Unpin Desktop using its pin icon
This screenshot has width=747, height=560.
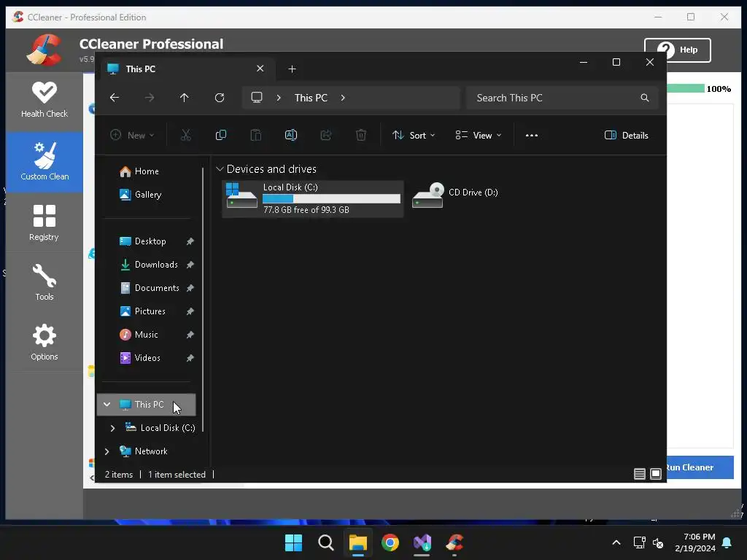point(190,241)
